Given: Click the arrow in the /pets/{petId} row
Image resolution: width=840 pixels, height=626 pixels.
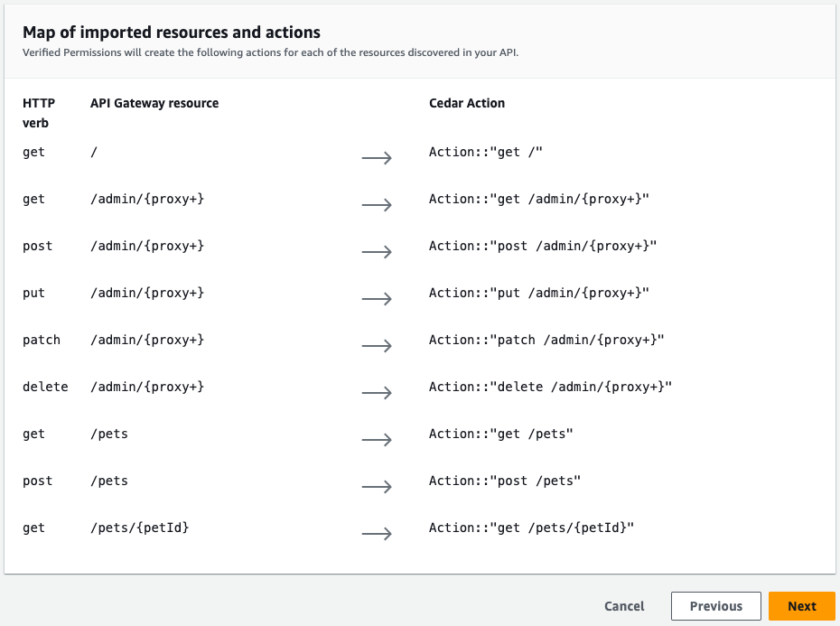Looking at the screenshot, I should pyautogui.click(x=377, y=534).
